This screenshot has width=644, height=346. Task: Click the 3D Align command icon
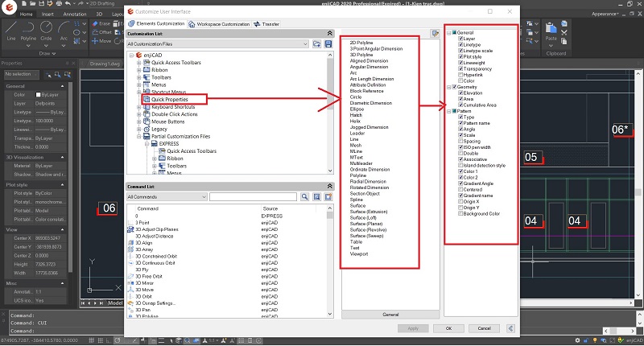[x=131, y=243]
